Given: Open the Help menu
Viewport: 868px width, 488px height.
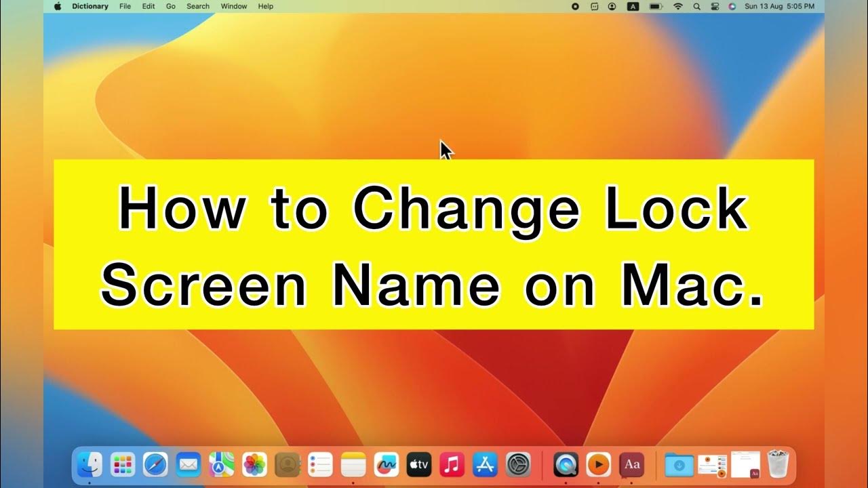Looking at the screenshot, I should [266, 6].
